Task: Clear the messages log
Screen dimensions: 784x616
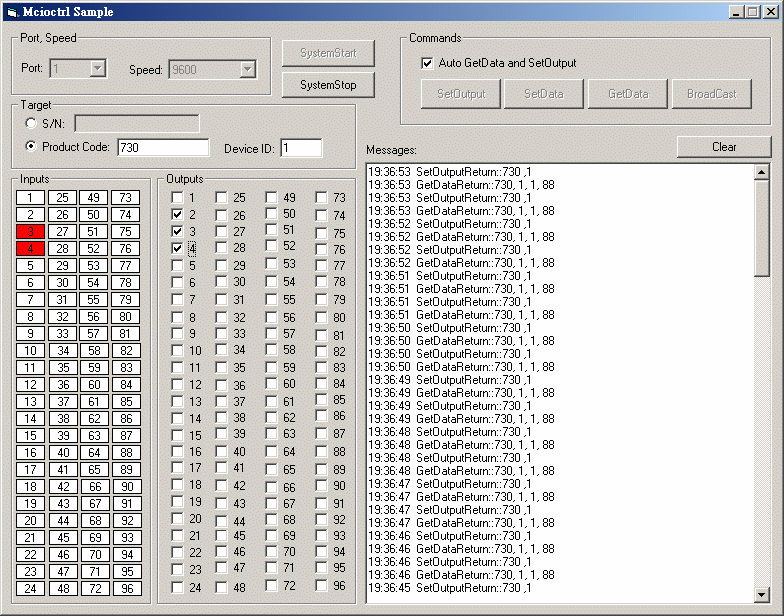Action: pos(724,147)
